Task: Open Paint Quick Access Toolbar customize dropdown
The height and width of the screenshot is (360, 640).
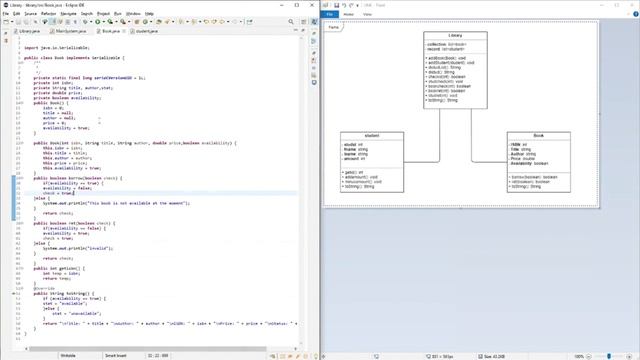Action: [x=358, y=5]
